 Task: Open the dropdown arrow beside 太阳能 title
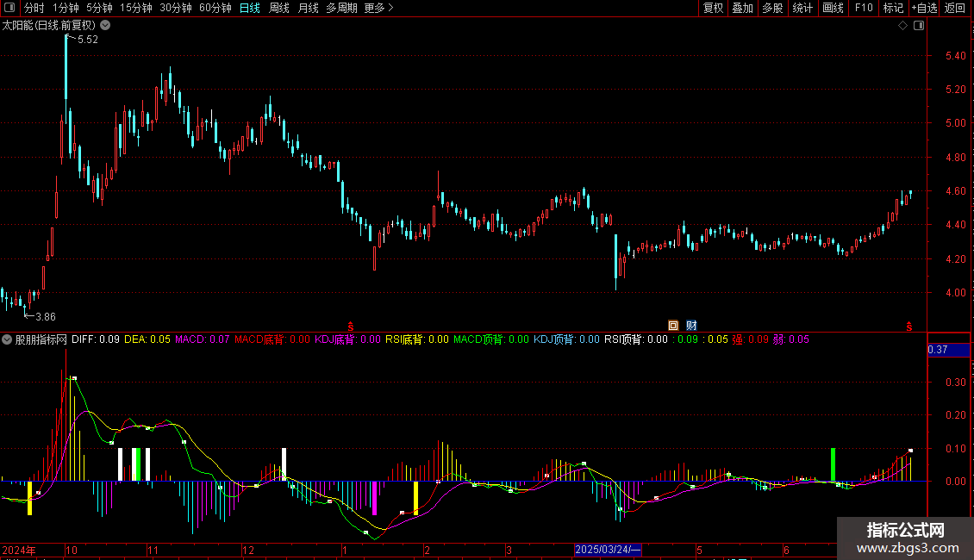coord(106,25)
